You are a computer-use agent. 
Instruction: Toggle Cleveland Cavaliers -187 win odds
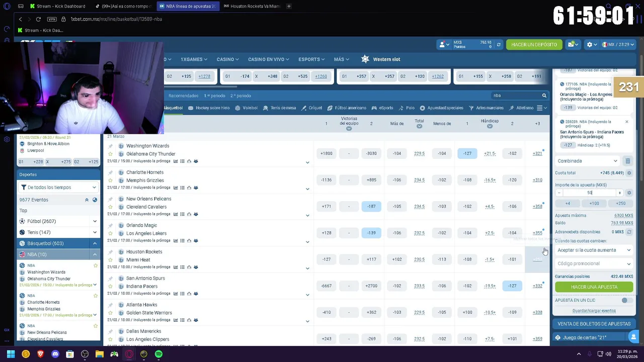371,206
